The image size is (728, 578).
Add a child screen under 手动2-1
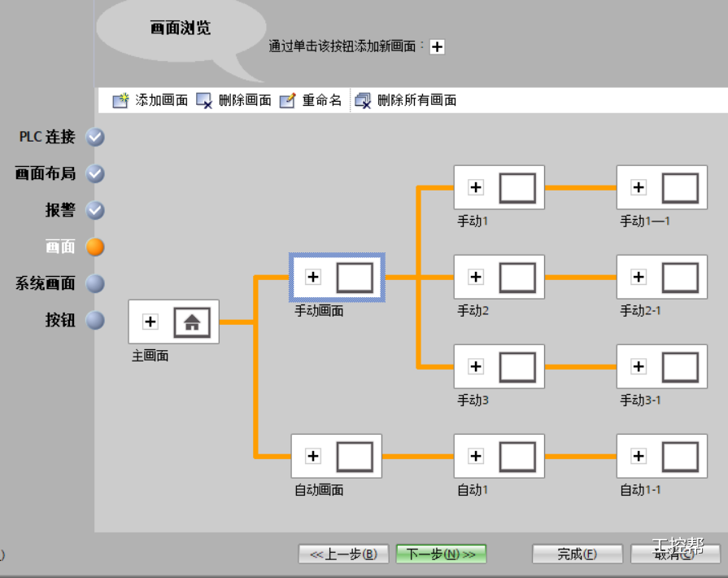point(639,277)
